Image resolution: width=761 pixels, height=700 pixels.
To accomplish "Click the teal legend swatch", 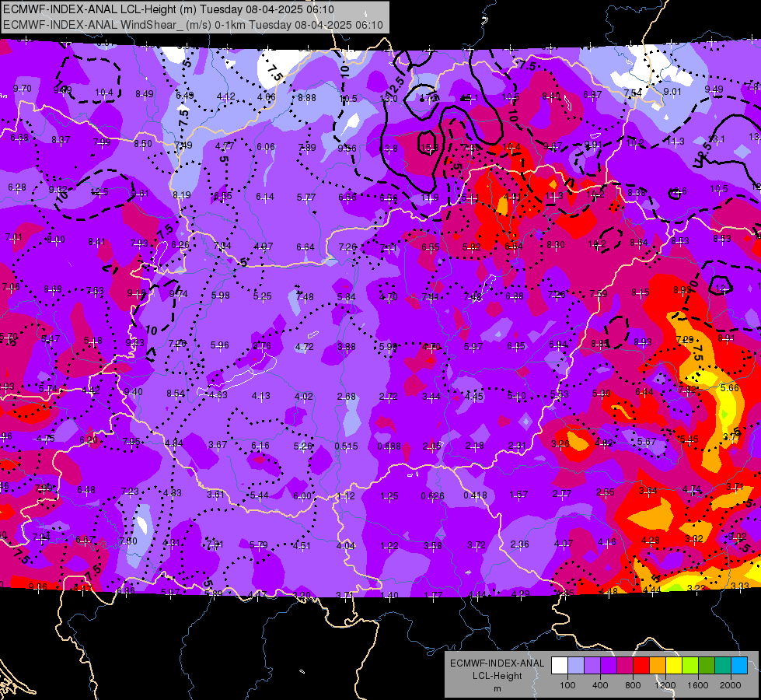I will tap(723, 666).
